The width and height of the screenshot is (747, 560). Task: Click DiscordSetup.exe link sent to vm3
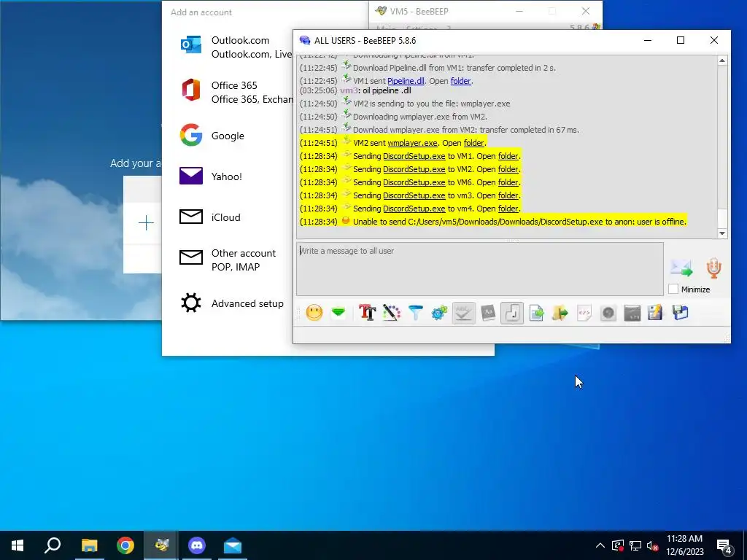coord(414,195)
